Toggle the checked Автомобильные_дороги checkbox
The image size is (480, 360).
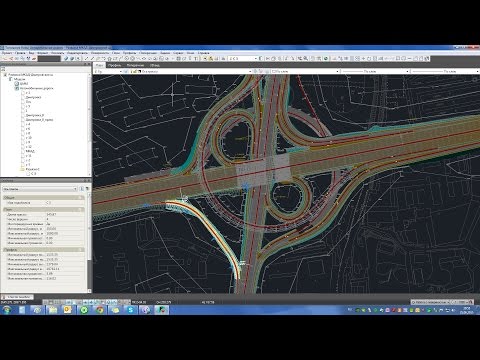pos(17,88)
